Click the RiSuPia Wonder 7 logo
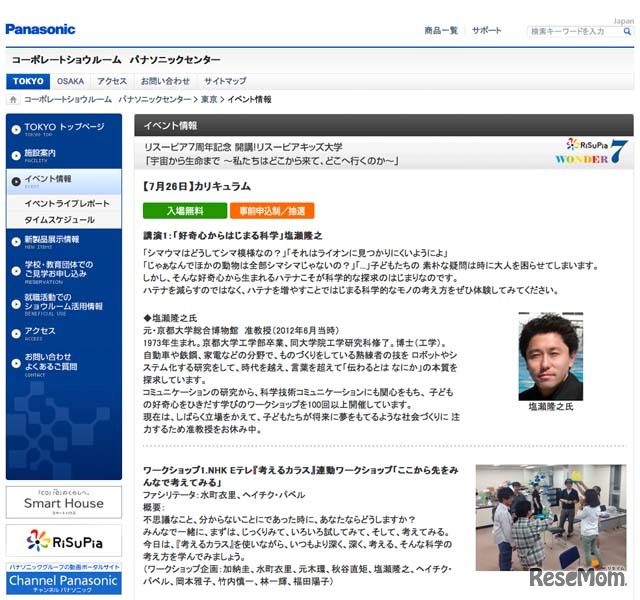The height and width of the screenshot is (600, 640). 591,151
